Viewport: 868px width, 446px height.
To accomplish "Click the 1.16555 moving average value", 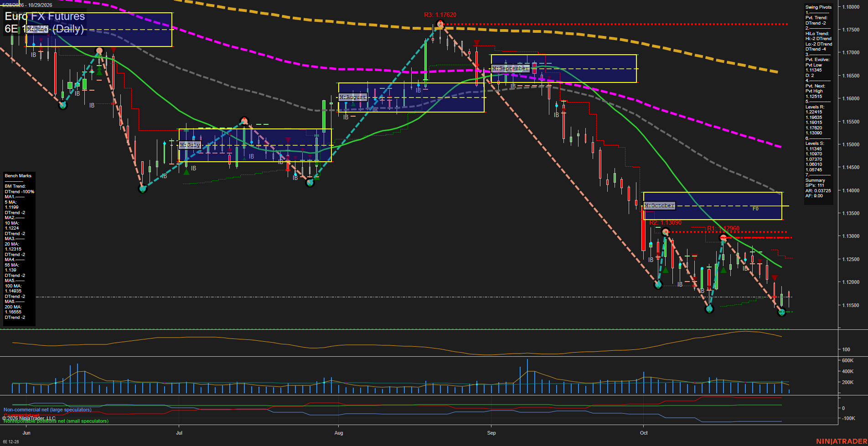I will [x=13, y=312].
